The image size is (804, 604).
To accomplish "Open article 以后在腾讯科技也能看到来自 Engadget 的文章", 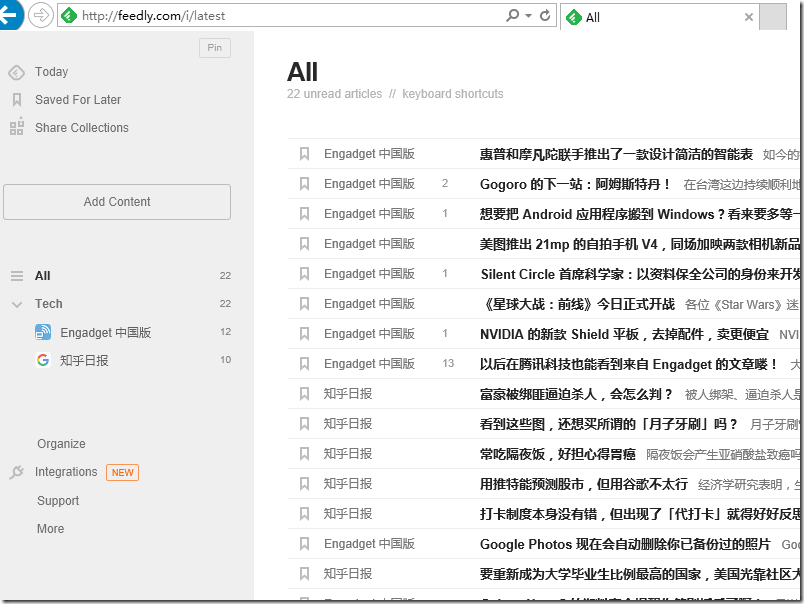I will [x=628, y=364].
